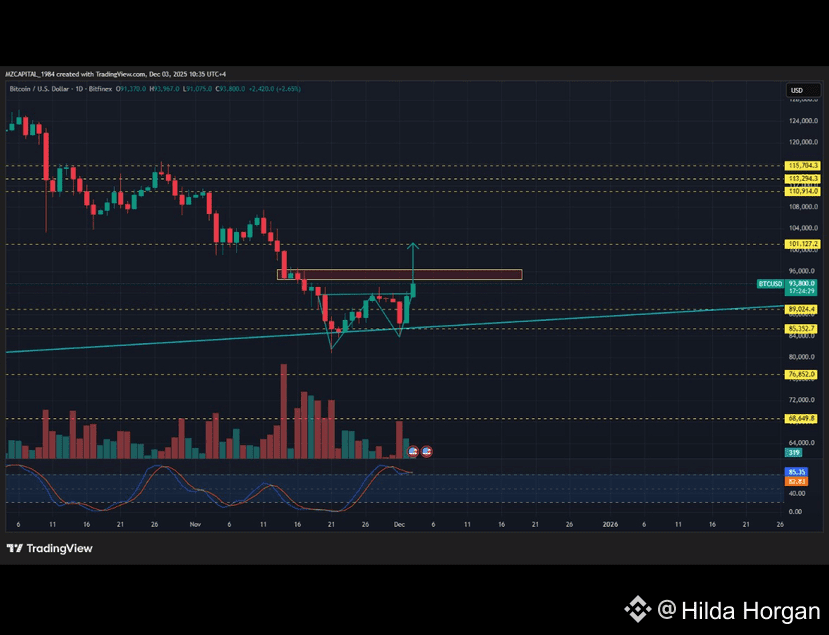Click the high price H93,967.0 value
Viewport: 829px width, 635px height.
165,89
